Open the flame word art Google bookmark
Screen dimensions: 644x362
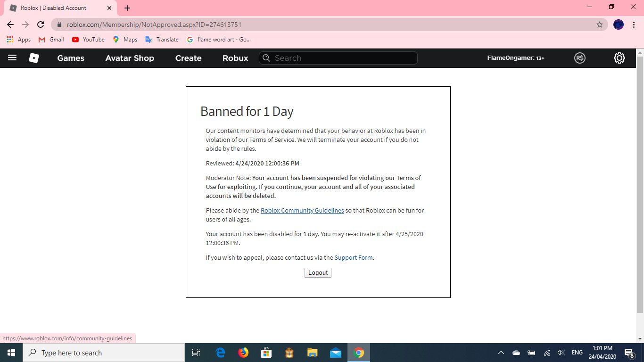tap(219, 40)
